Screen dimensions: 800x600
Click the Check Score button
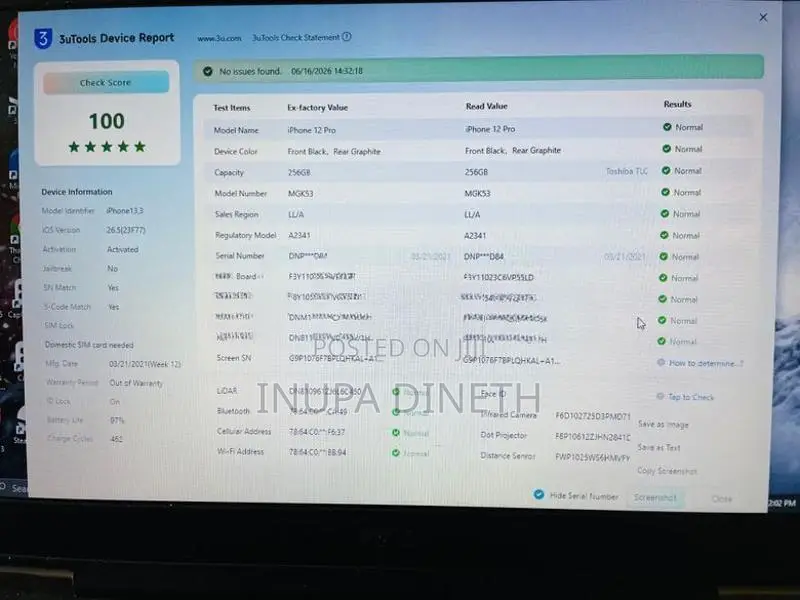coord(106,83)
